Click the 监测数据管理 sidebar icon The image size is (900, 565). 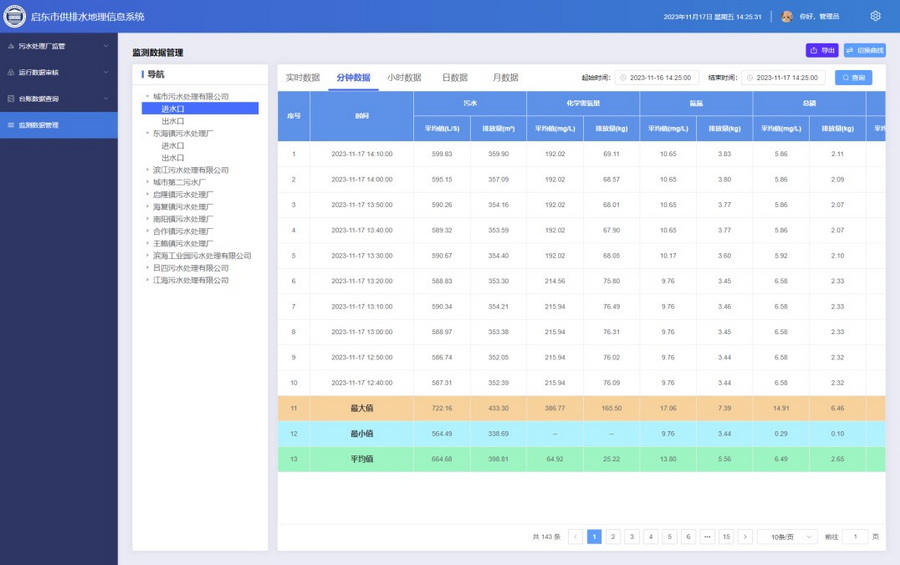click(11, 126)
